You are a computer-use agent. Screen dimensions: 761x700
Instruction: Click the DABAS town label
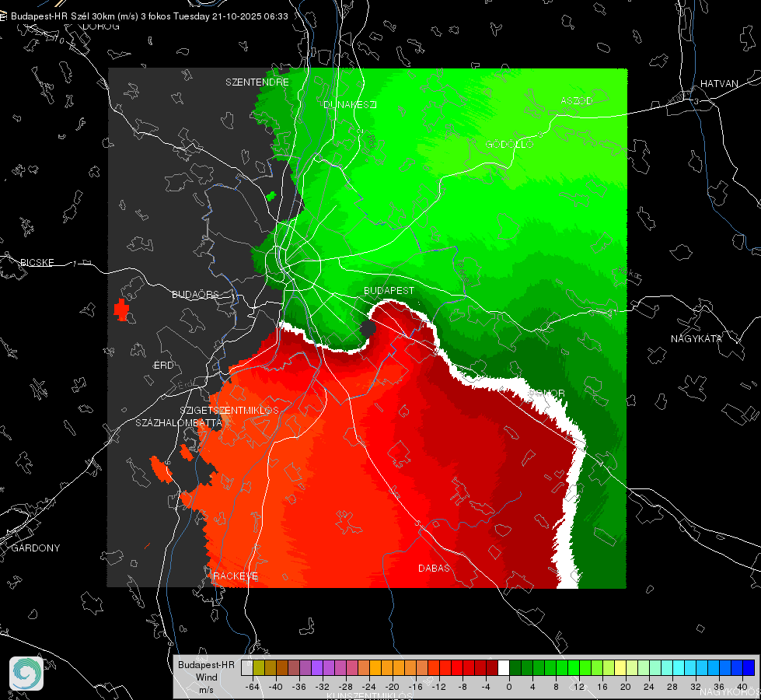435,568
